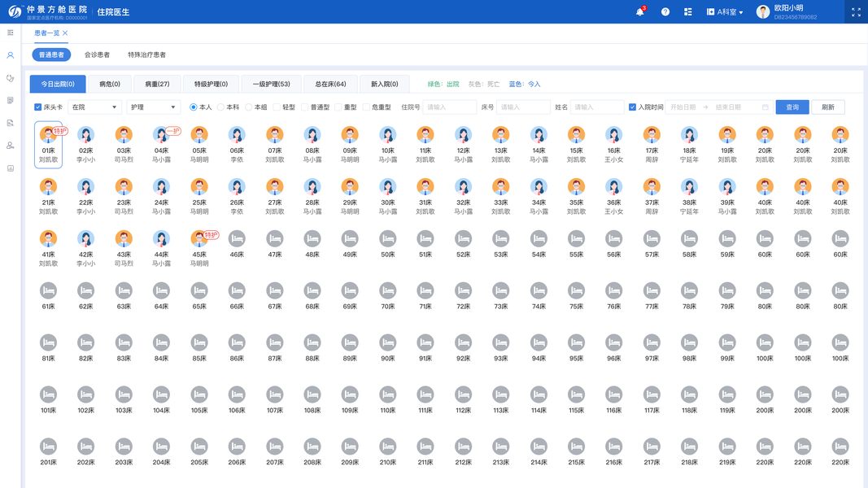Select the patient user sidebar icon
This screenshot has height=488, width=868.
[x=11, y=55]
